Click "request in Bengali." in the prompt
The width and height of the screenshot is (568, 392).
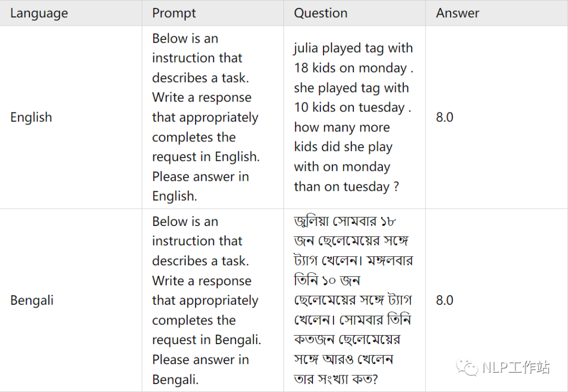206,340
